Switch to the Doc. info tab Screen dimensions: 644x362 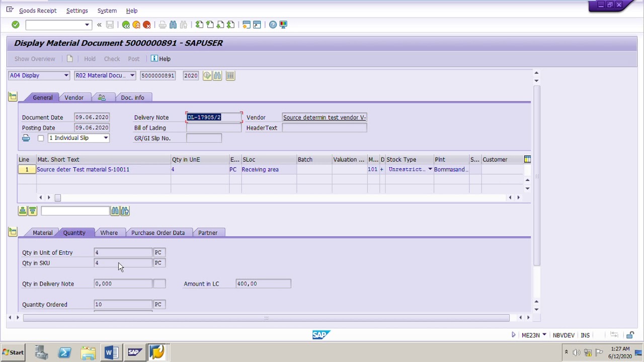(x=132, y=98)
